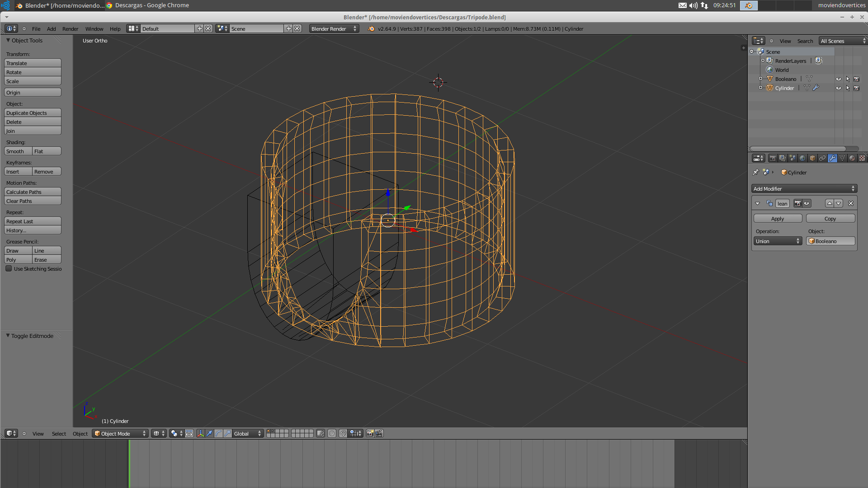Hide the Booleano object with eye icon
This screenshot has width=868, height=488.
tap(839, 79)
